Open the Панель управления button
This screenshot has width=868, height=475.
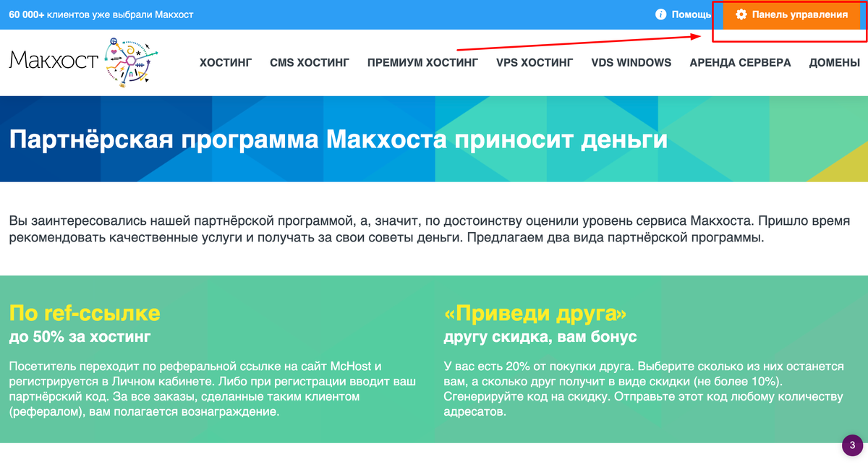[791, 14]
